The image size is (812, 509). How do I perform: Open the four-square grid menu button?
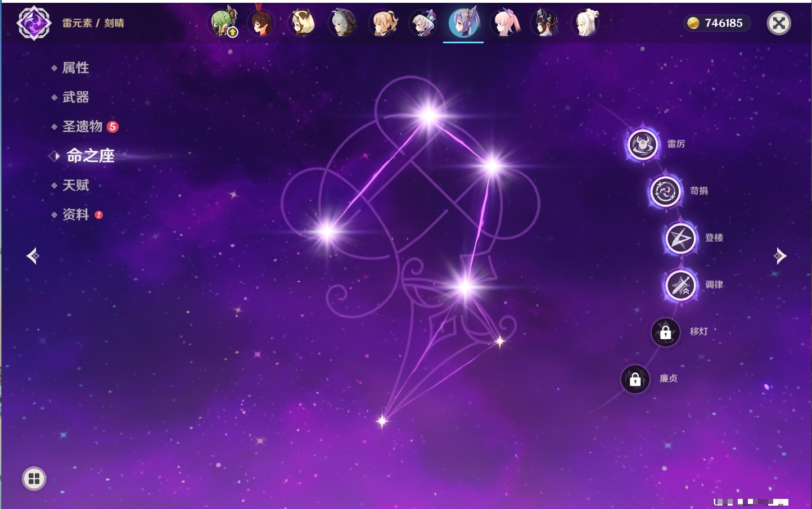click(34, 479)
